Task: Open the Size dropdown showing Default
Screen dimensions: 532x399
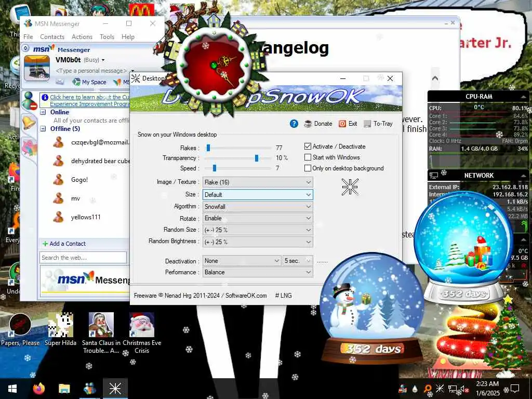Action: pyautogui.click(x=258, y=195)
